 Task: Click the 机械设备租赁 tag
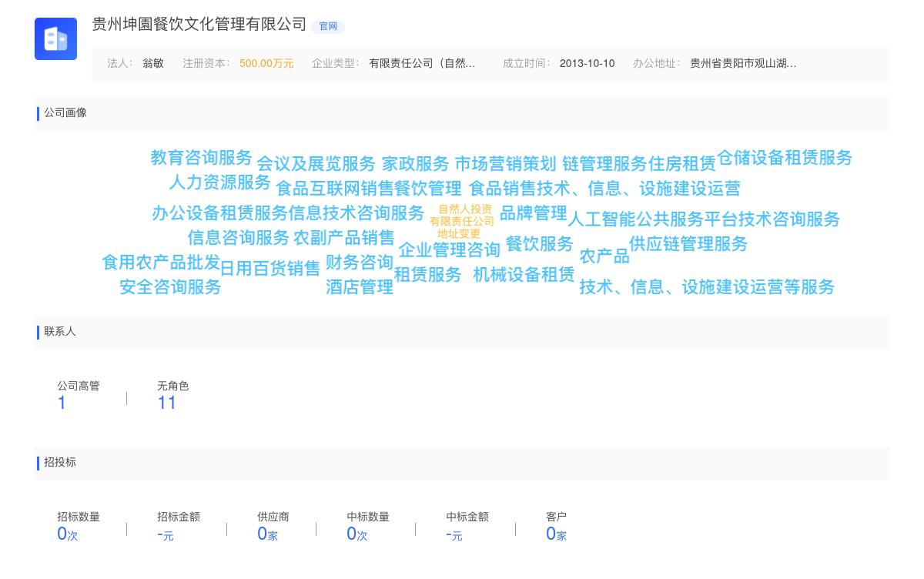(x=524, y=275)
